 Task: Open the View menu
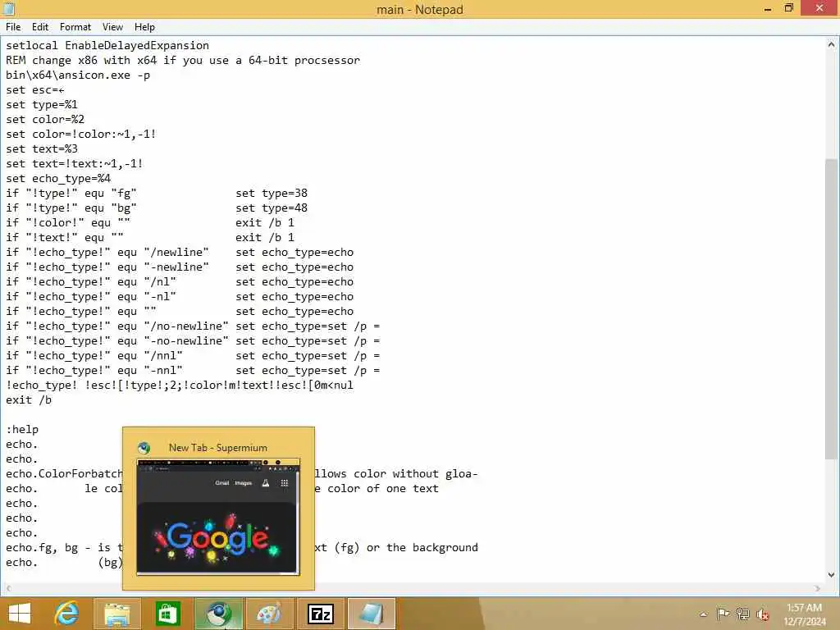(112, 27)
